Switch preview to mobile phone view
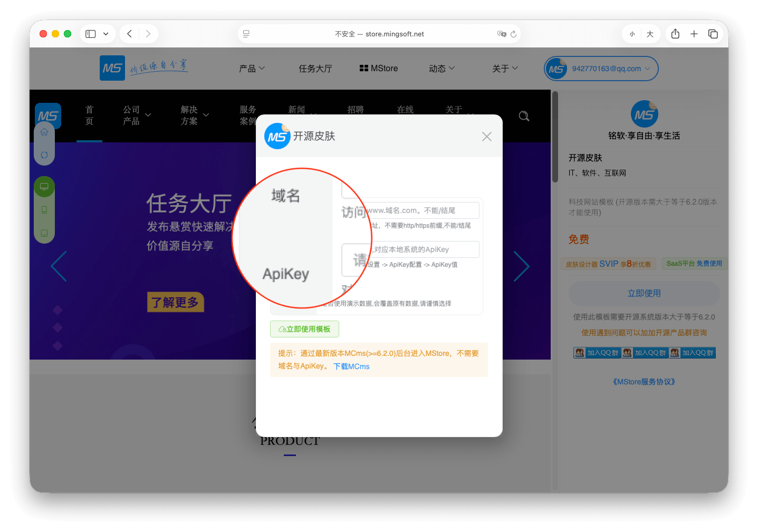This screenshot has height=532, width=758. click(x=44, y=210)
